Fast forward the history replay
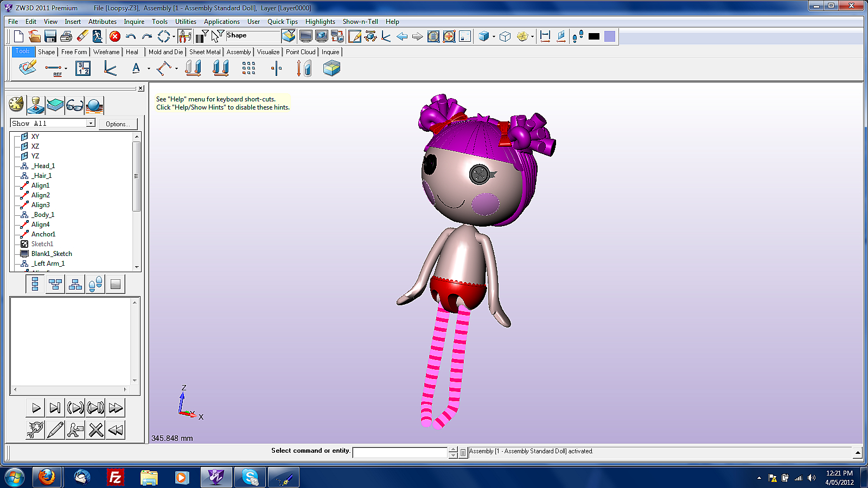 pos(116,408)
